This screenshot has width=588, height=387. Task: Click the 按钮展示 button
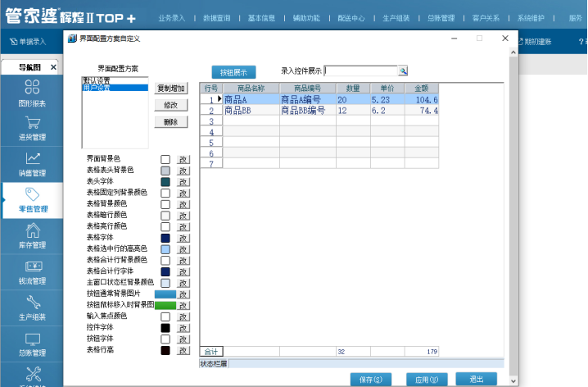(x=233, y=72)
